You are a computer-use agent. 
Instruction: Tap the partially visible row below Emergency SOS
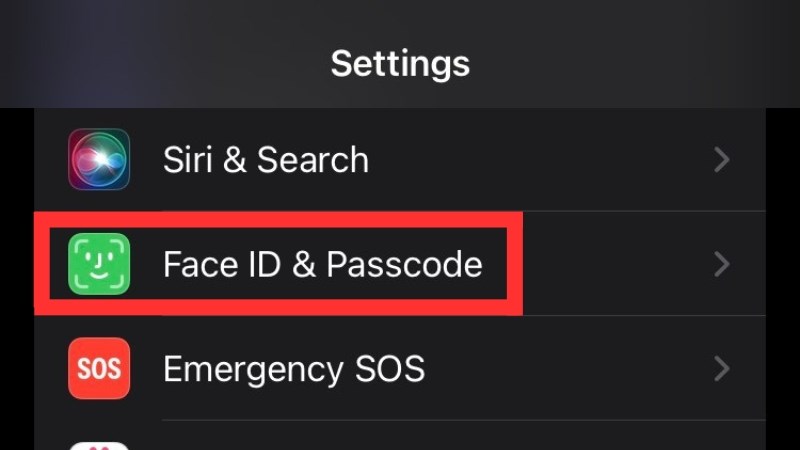400,440
